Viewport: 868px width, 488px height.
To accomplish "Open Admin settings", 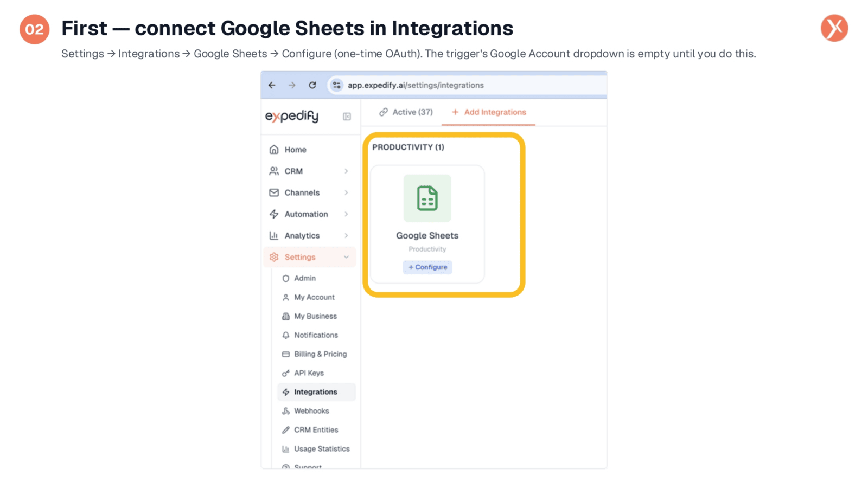I will pyautogui.click(x=316, y=278).
